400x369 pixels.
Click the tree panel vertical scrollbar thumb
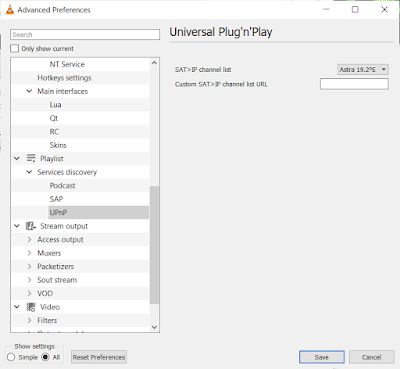[154, 245]
